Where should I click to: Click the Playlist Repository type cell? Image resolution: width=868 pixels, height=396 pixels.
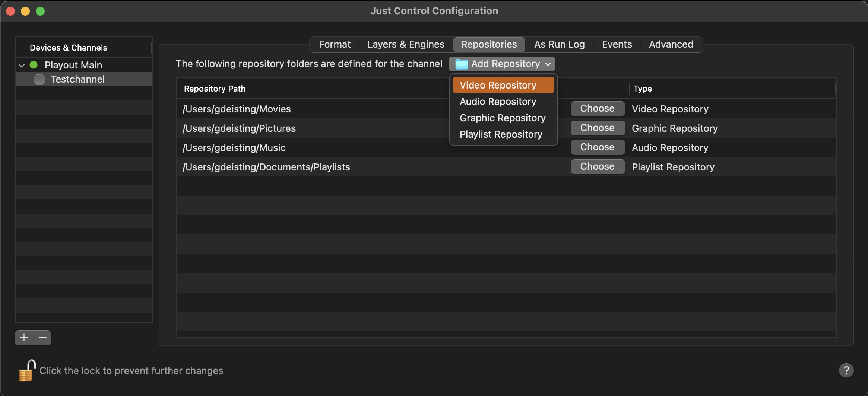pyautogui.click(x=673, y=167)
